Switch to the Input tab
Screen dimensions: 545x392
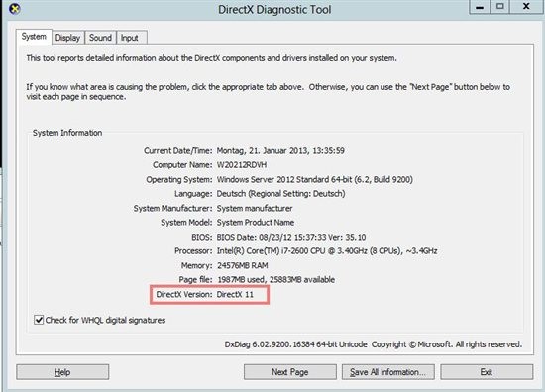coord(132,38)
